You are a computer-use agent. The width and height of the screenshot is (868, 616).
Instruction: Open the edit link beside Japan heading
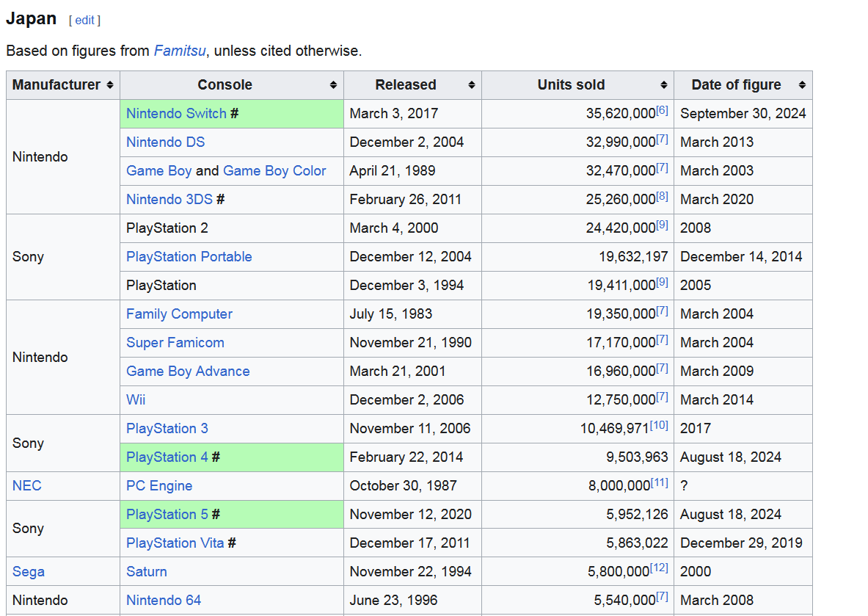84,21
